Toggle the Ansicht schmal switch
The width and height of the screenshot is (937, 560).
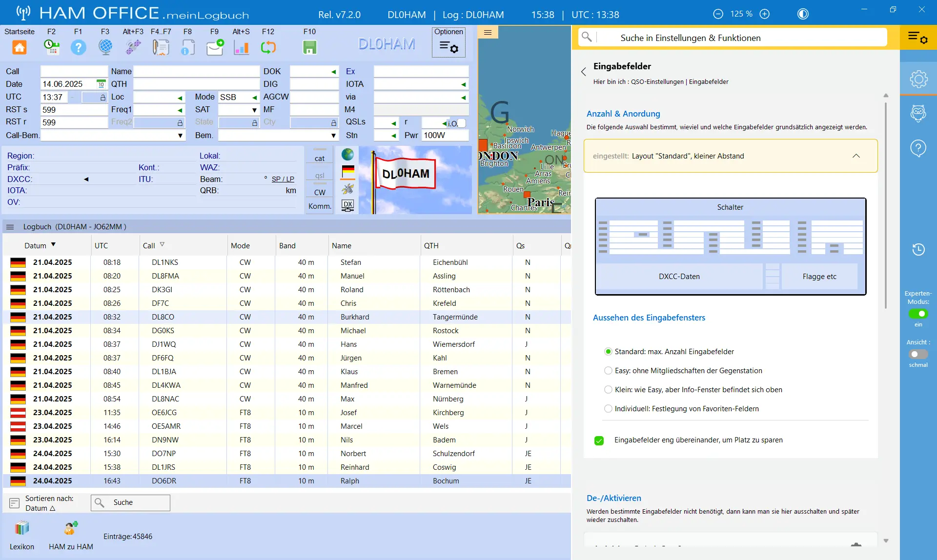point(918,354)
